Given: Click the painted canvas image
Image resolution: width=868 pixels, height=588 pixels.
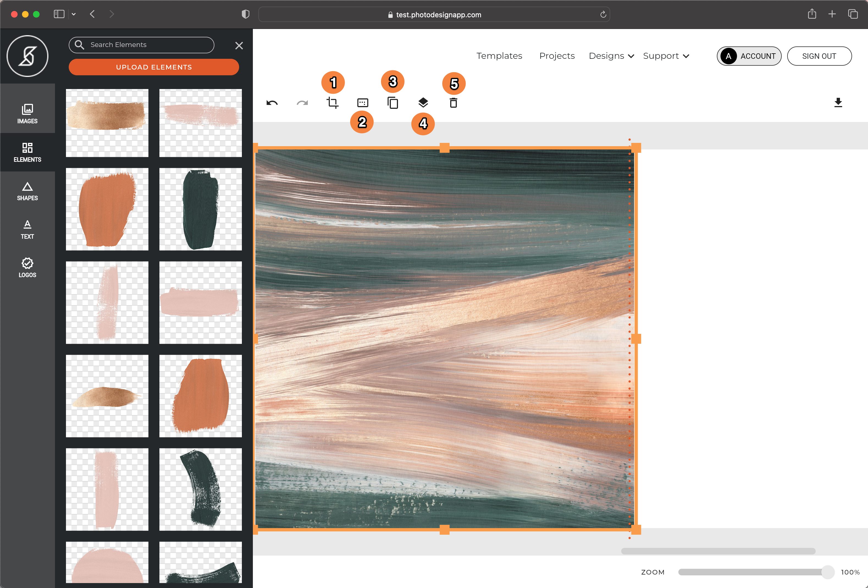Looking at the screenshot, I should (x=444, y=339).
